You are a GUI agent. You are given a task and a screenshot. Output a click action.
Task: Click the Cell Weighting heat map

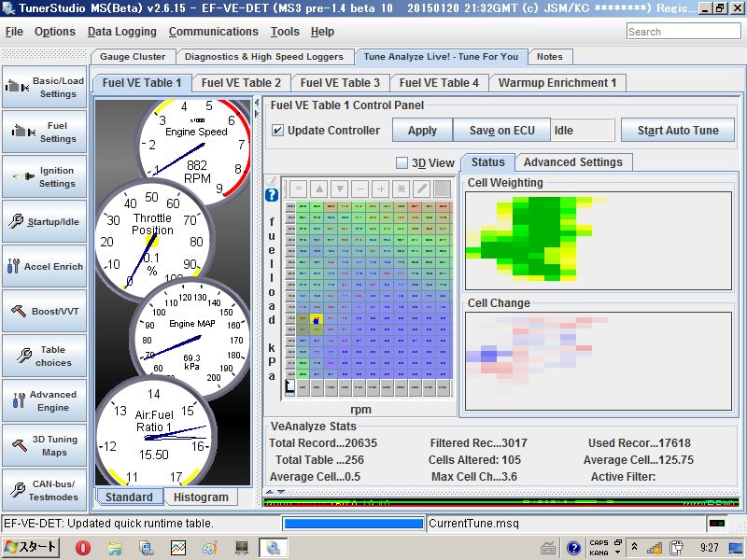599,241
